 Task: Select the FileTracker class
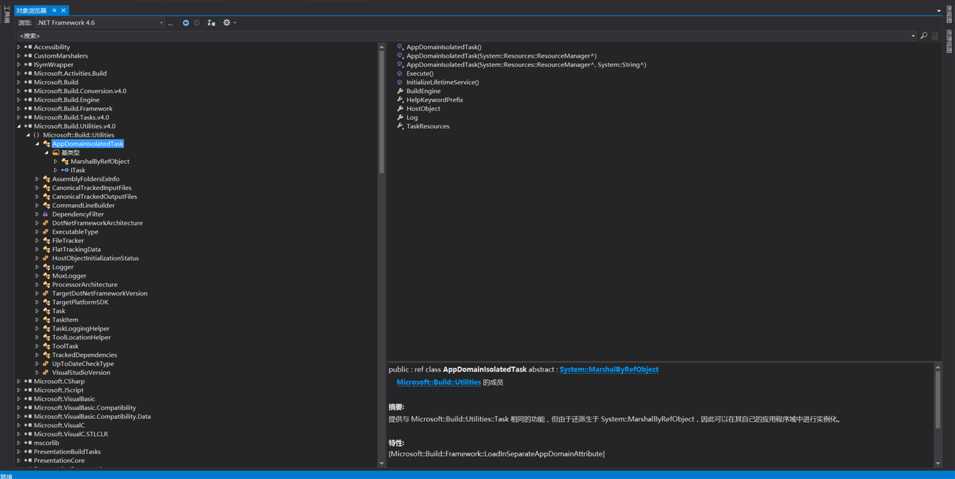click(x=68, y=241)
